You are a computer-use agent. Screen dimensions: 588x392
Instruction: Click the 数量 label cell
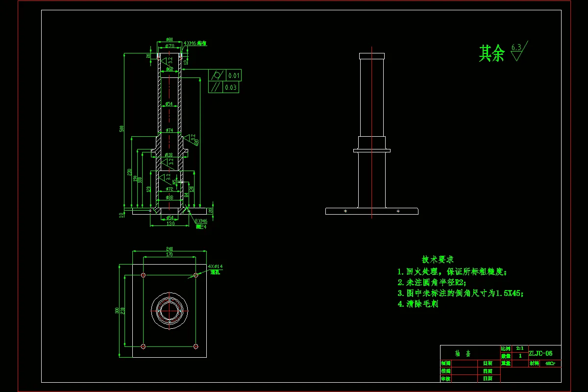point(506,356)
